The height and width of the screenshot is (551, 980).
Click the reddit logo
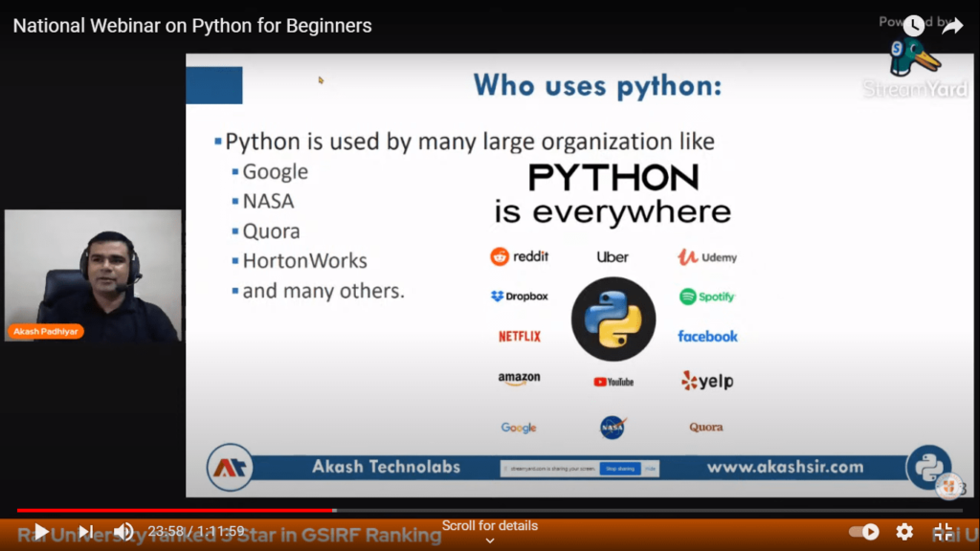[520, 256]
